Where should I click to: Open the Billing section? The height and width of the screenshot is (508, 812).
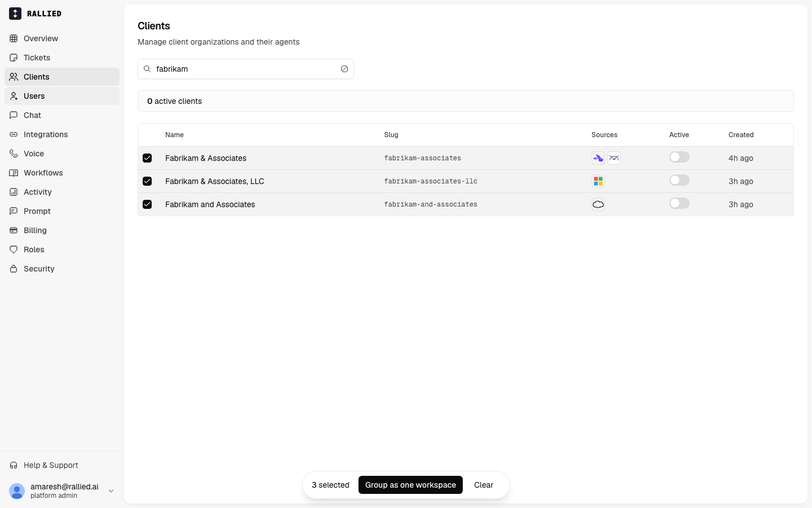(62, 230)
